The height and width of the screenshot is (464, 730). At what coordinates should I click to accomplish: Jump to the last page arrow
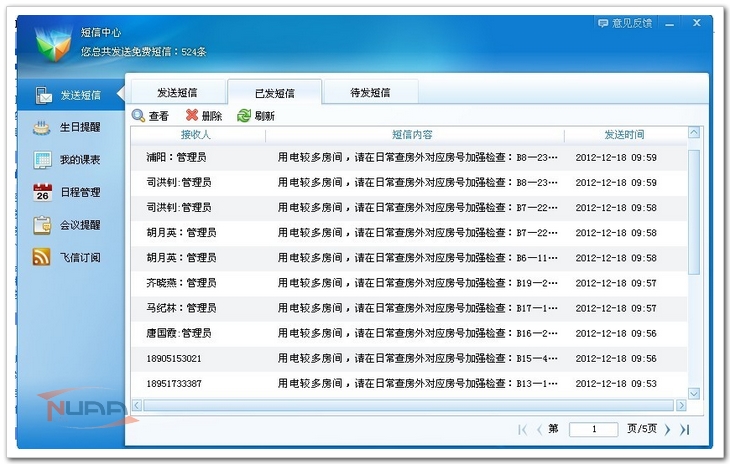click(x=685, y=429)
